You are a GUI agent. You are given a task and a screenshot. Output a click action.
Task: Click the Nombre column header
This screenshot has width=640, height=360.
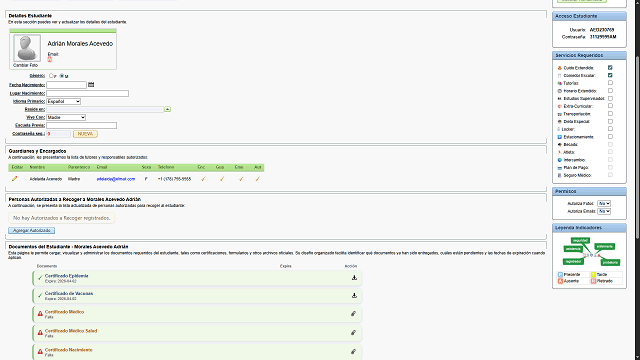click(37, 167)
